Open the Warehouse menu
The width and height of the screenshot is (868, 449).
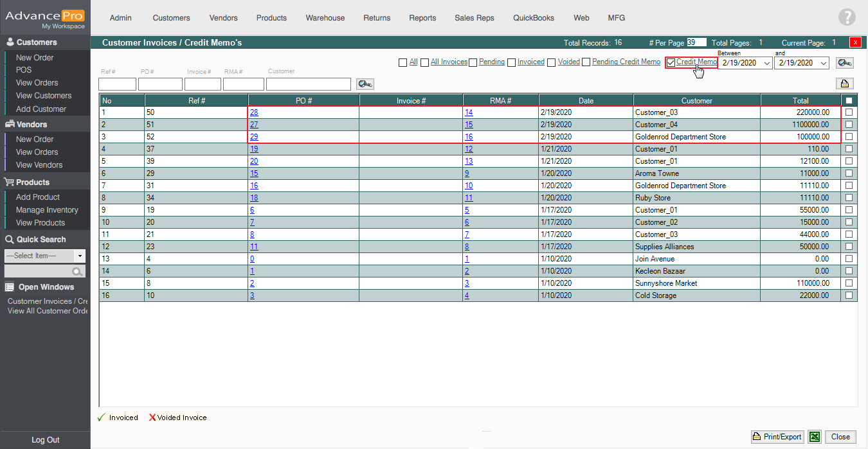325,18
